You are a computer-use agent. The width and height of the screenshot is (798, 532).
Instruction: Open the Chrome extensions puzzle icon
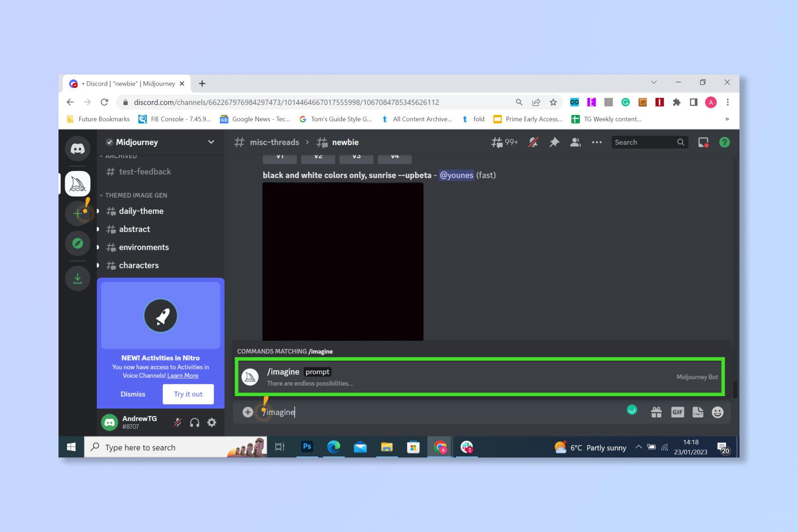tap(677, 102)
